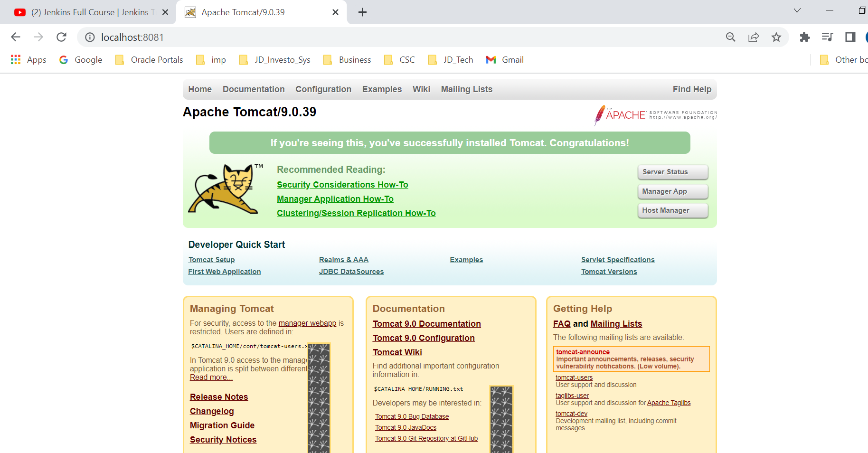Click Read more... under Managing Tomcat
Viewport: 868px width, 453px height.
point(211,377)
